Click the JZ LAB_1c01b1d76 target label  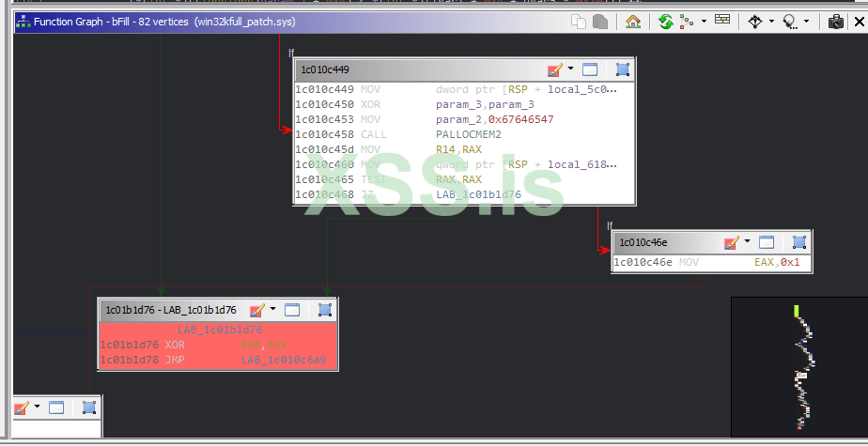click(x=479, y=194)
